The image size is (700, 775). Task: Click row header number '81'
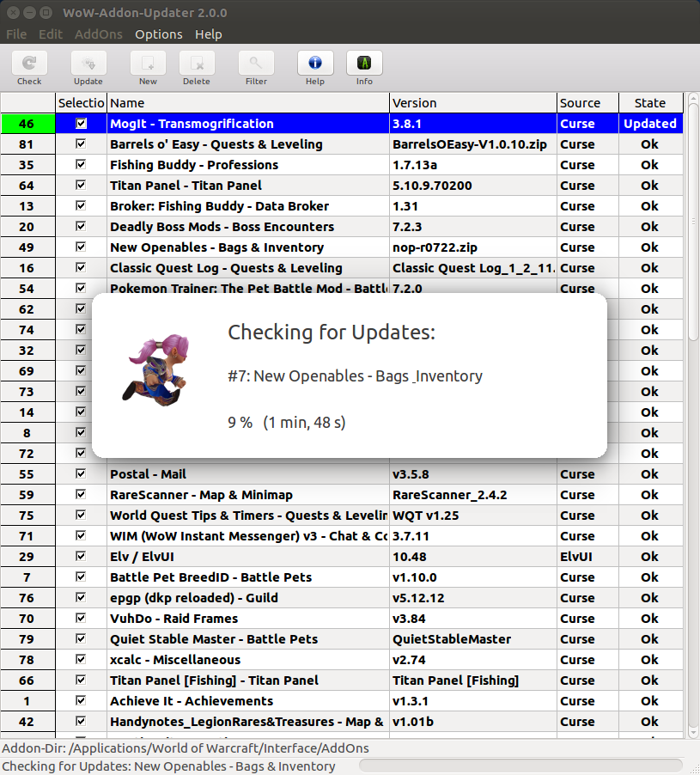27,144
